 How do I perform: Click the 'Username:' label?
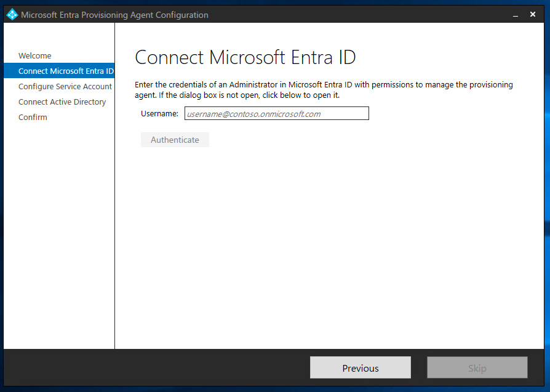159,114
